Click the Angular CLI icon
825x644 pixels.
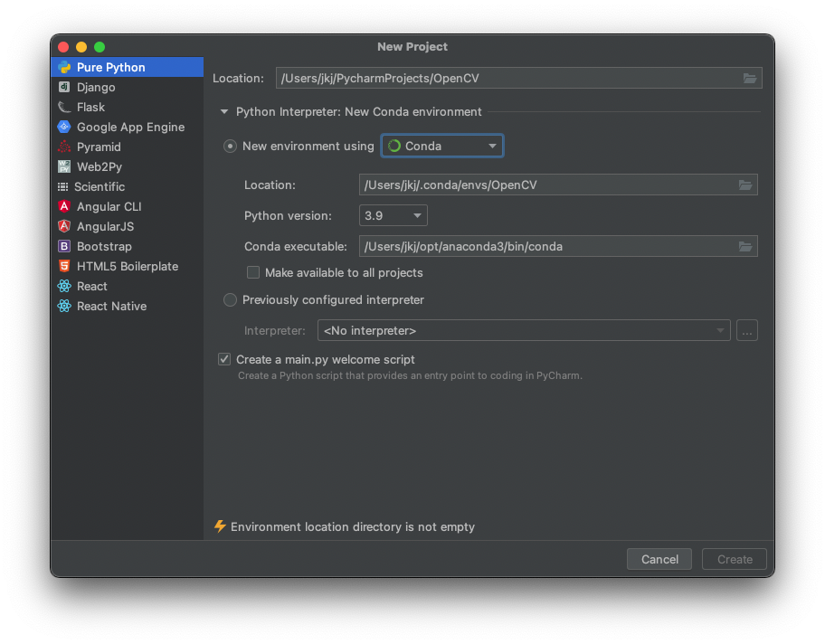point(64,206)
